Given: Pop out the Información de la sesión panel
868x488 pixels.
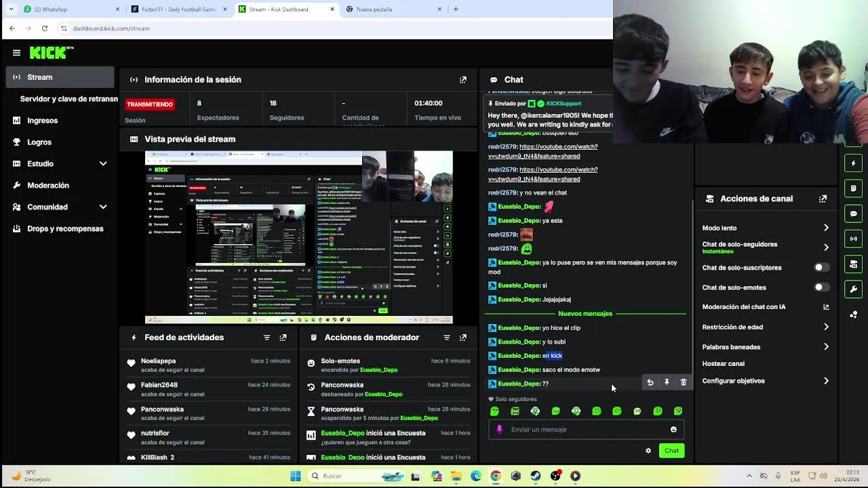Looking at the screenshot, I should pos(463,79).
